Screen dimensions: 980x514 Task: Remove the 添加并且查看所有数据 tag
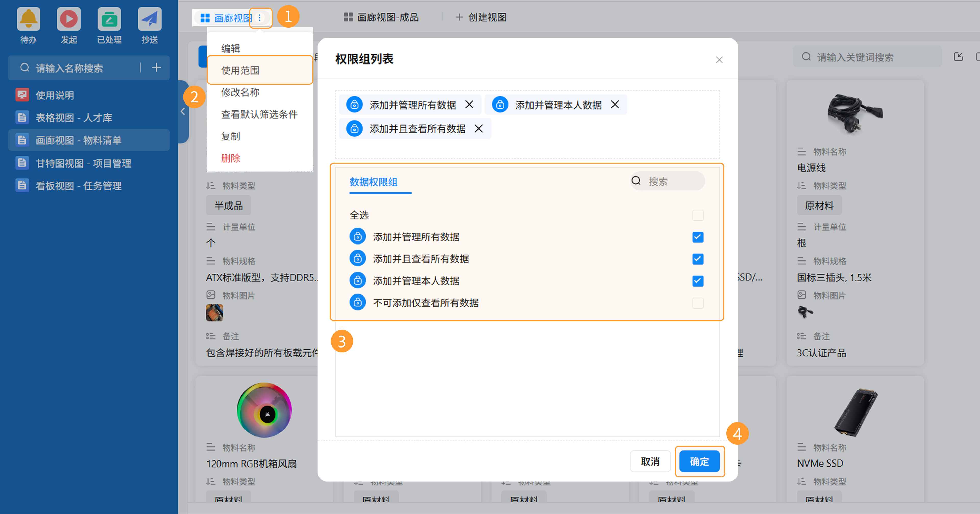click(x=479, y=129)
